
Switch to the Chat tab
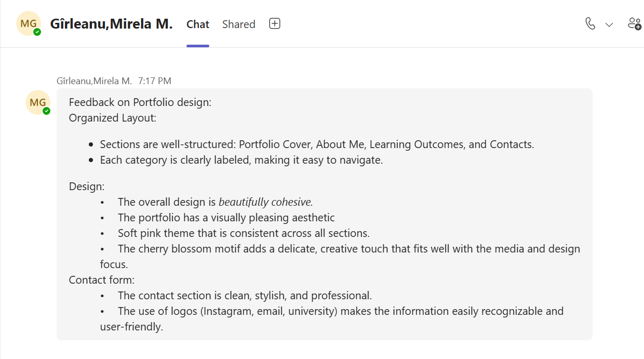pos(198,24)
